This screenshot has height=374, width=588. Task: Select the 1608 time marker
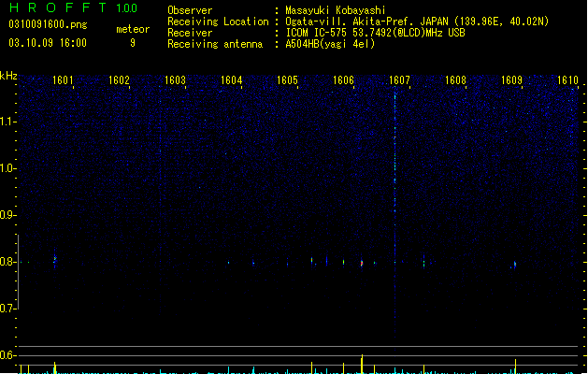pyautogui.click(x=455, y=80)
